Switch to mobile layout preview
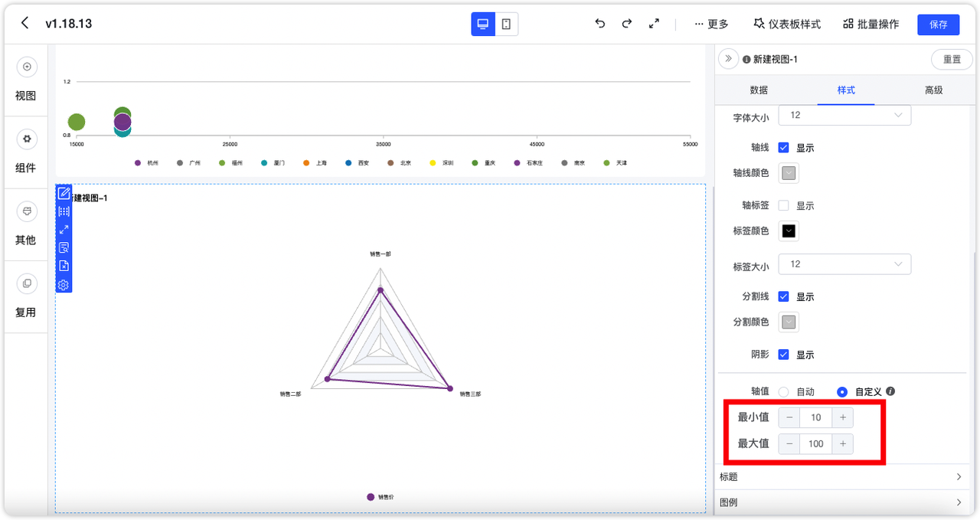 pyautogui.click(x=507, y=24)
